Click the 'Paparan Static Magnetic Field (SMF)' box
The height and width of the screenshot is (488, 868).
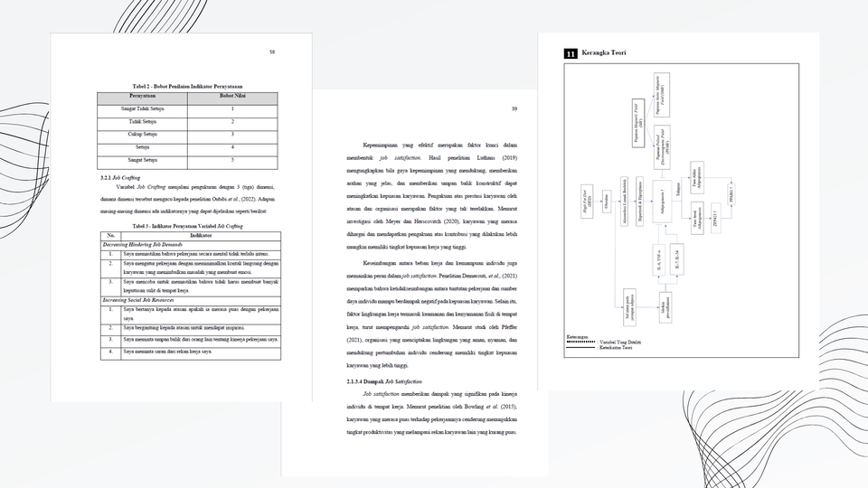click(662, 95)
